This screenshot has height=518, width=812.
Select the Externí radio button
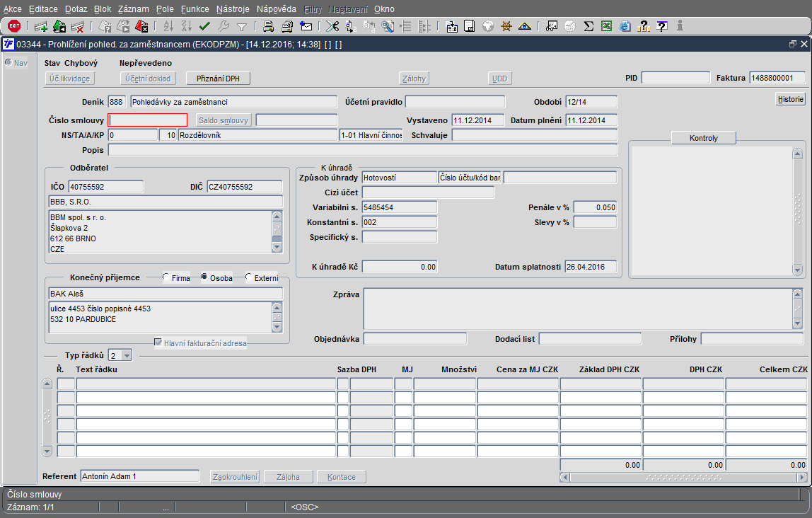pos(249,278)
